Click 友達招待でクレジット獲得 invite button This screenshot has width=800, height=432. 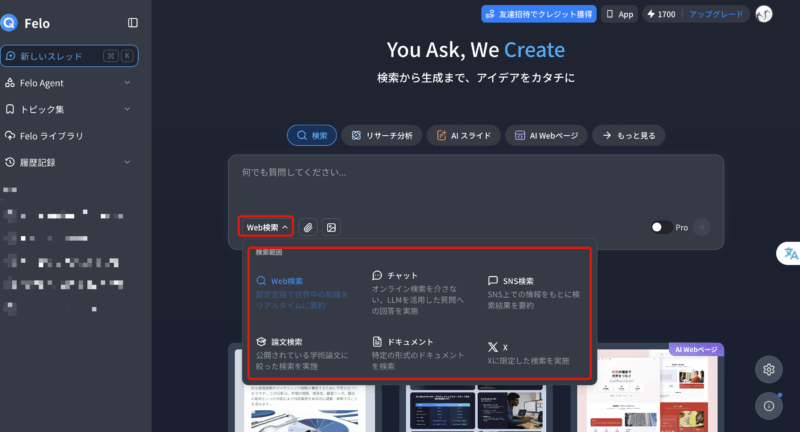[x=539, y=14]
